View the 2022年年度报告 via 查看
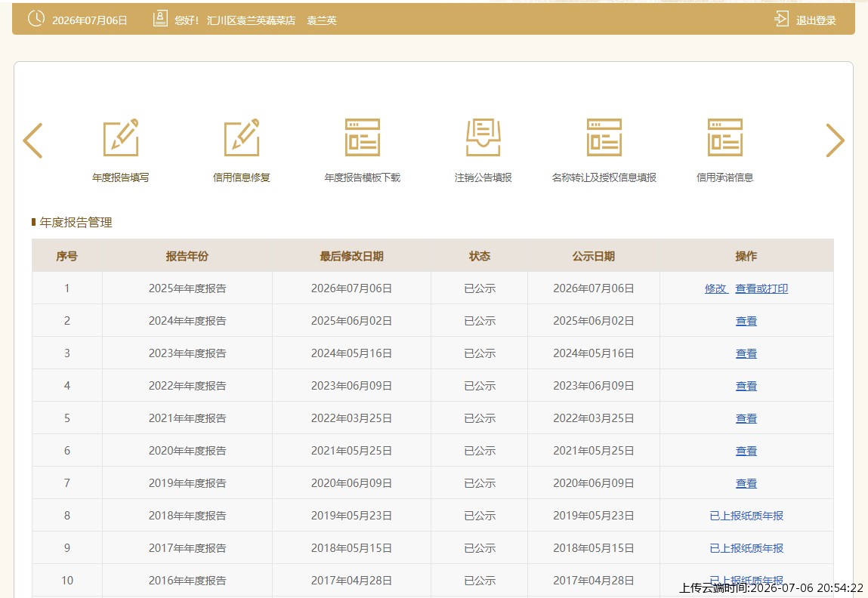868x598 pixels. (x=746, y=386)
